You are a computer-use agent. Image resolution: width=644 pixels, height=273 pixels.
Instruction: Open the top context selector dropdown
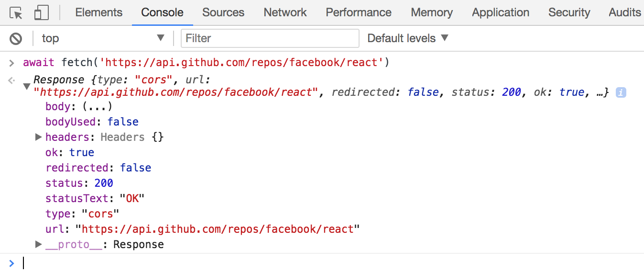(x=102, y=38)
